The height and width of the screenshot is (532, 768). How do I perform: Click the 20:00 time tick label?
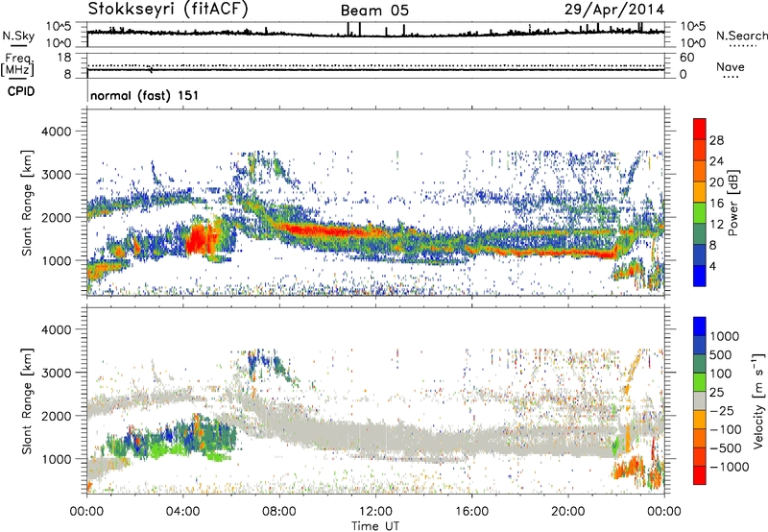point(568,512)
